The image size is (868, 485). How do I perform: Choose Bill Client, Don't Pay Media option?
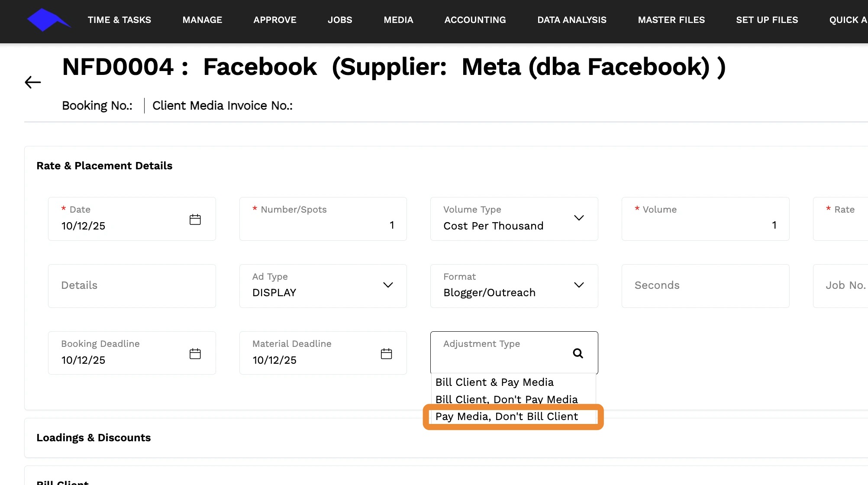tap(507, 399)
